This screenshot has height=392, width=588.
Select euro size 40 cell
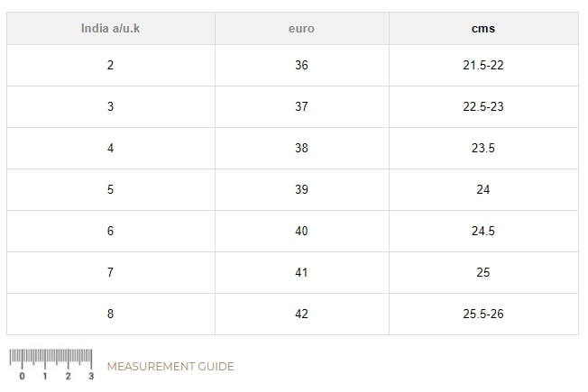pos(302,231)
